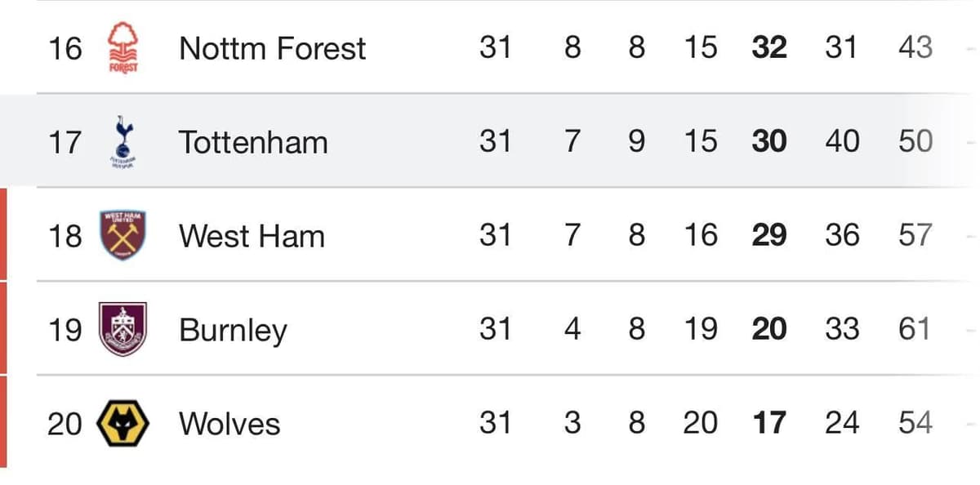
Task: Click Tottenham's 40 goals scored figure
Action: [841, 142]
